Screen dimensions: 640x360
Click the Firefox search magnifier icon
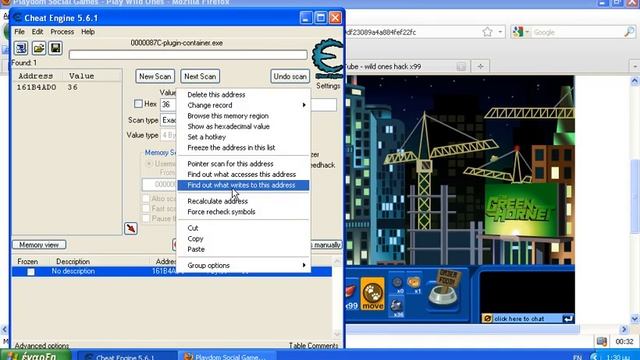click(x=629, y=32)
